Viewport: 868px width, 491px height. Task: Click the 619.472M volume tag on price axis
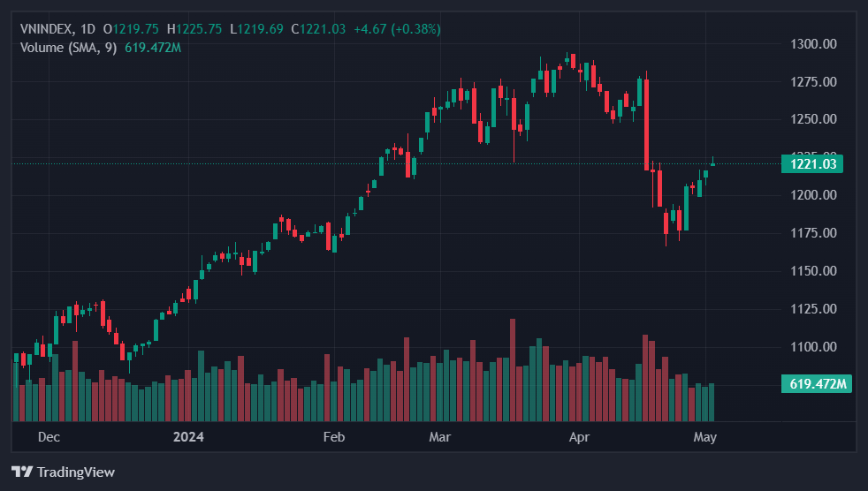pyautogui.click(x=817, y=383)
